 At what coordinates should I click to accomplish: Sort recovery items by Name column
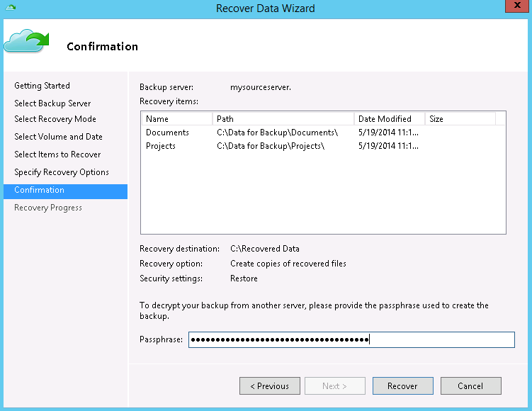[x=176, y=119]
